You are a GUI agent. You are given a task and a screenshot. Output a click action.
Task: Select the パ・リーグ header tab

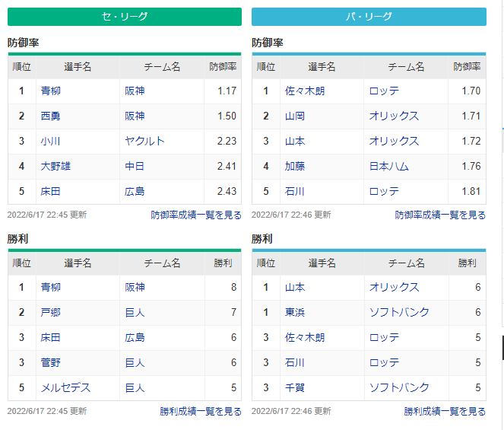pyautogui.click(x=369, y=17)
